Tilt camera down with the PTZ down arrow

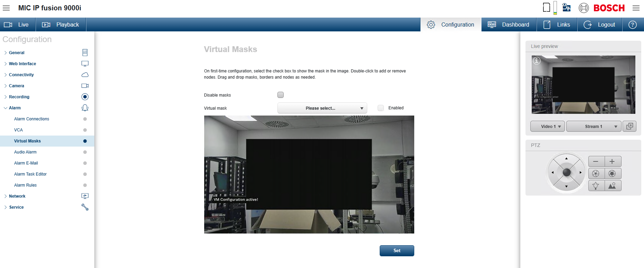click(566, 187)
